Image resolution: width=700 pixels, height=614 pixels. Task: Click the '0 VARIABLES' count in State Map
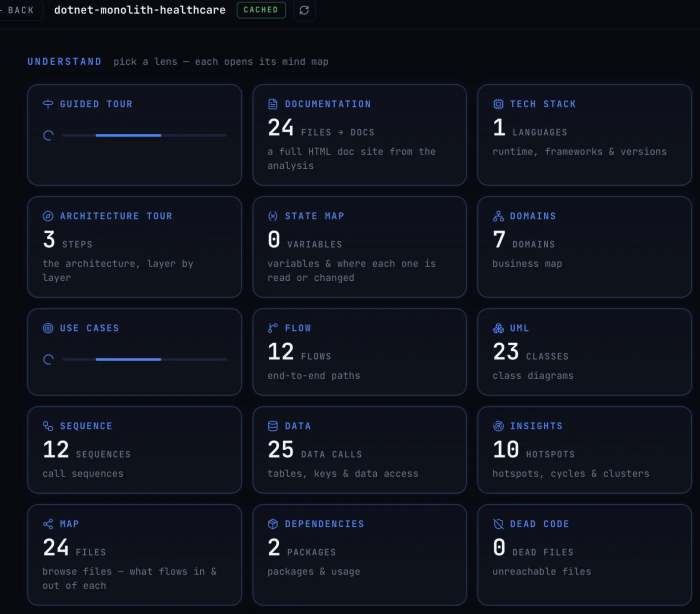pyautogui.click(x=305, y=240)
